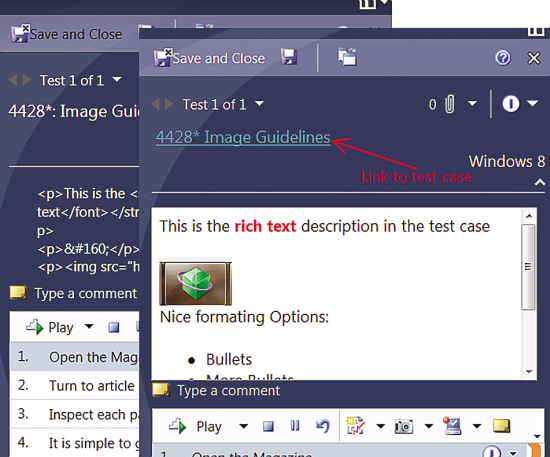550x457 pixels.
Task: Click the reset/undo arrow icon in front toolbar
Action: [323, 426]
